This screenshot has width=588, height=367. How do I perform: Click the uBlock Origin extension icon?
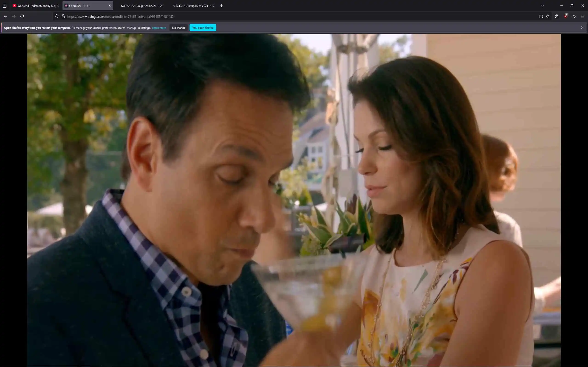click(x=565, y=16)
